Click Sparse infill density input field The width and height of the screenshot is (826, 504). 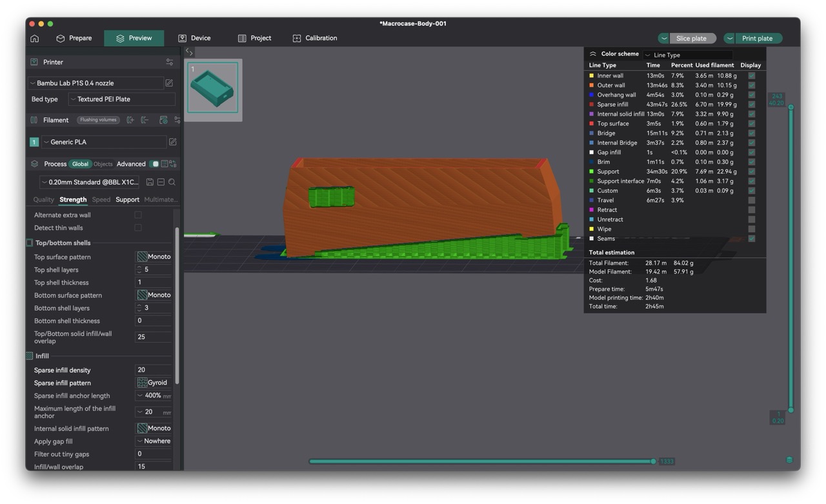click(154, 370)
